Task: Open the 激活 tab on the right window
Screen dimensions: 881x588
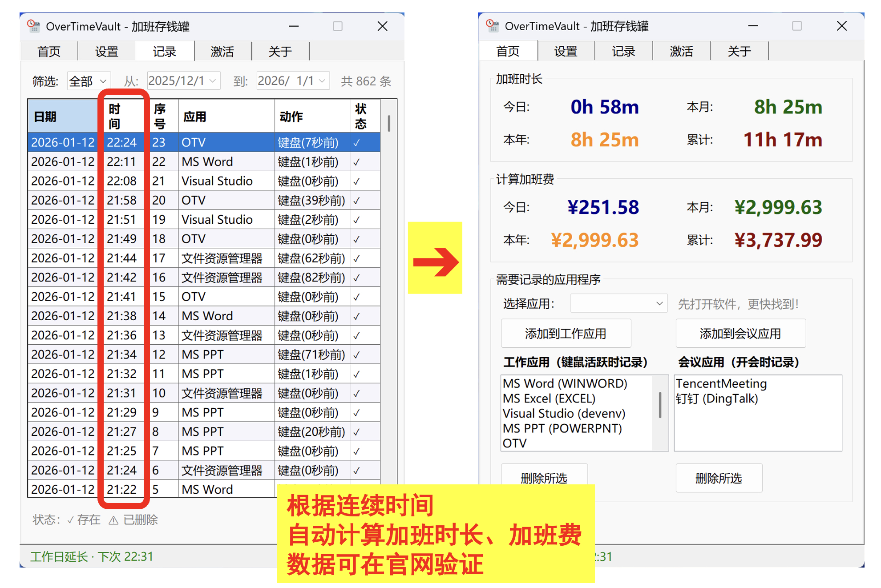Action: pos(681,51)
